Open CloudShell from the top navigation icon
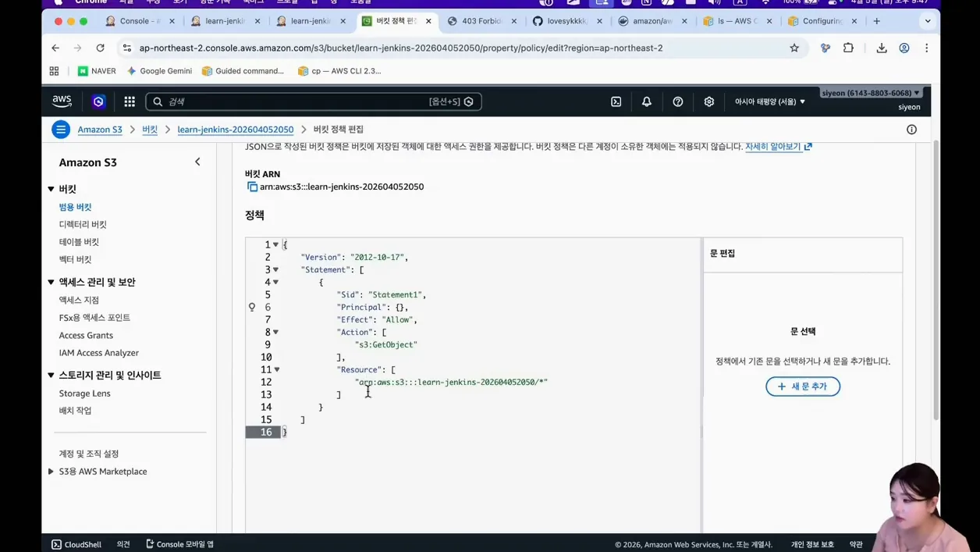The width and height of the screenshot is (980, 552). (616, 101)
